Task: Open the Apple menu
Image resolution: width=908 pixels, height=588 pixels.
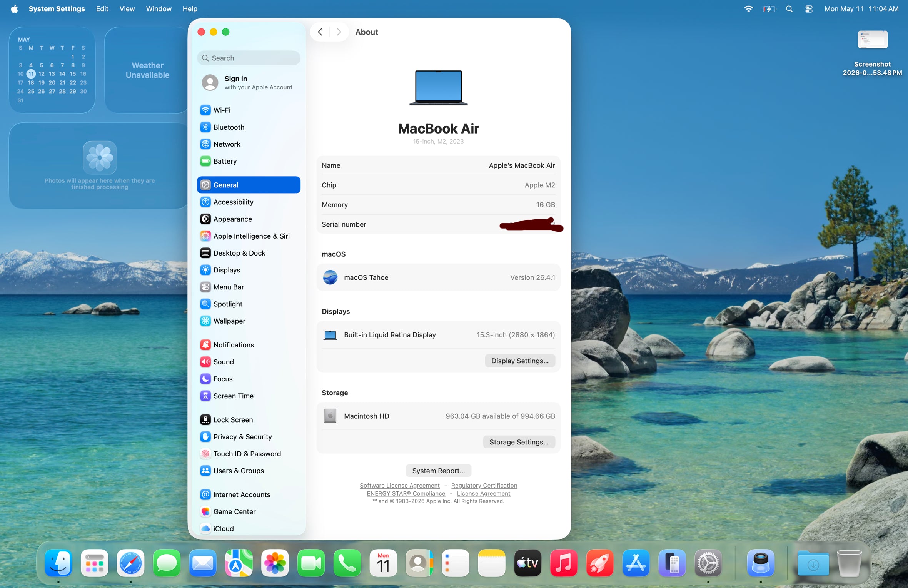Action: [x=14, y=8]
